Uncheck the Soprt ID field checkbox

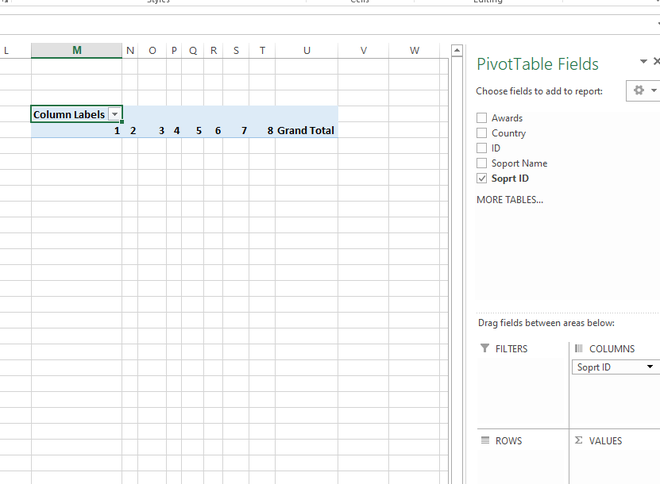point(482,178)
